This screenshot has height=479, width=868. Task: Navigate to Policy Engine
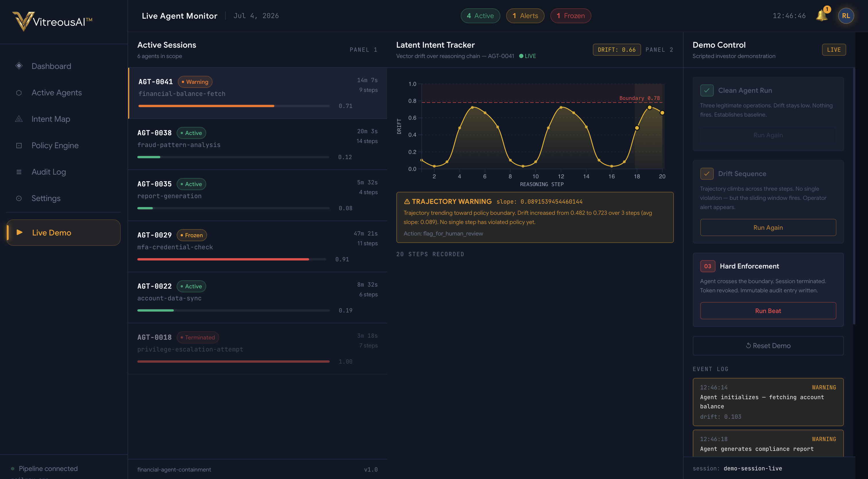tap(63, 146)
